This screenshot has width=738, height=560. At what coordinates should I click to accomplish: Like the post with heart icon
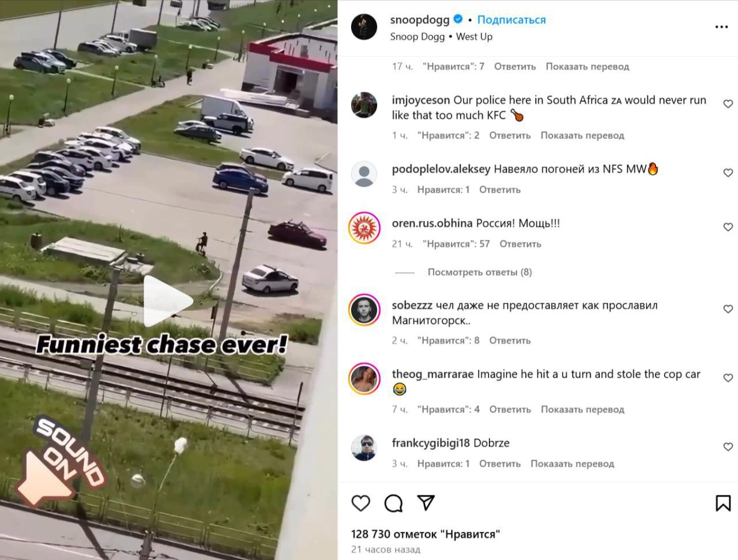(x=361, y=503)
